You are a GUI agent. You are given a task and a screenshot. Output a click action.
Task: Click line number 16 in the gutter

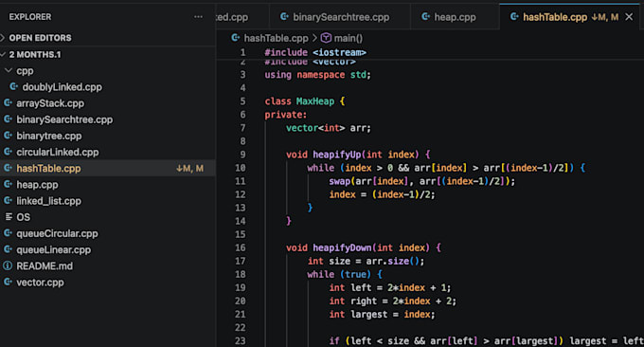(x=241, y=247)
